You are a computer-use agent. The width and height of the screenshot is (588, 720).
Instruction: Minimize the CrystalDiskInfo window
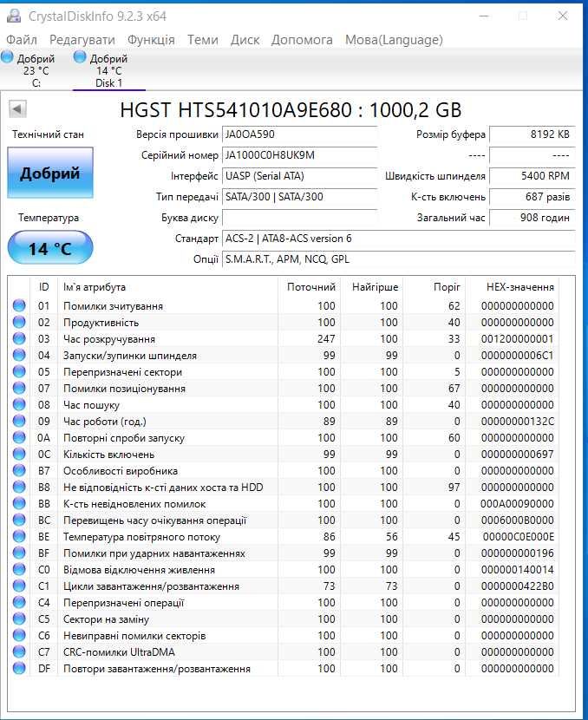pos(484,16)
